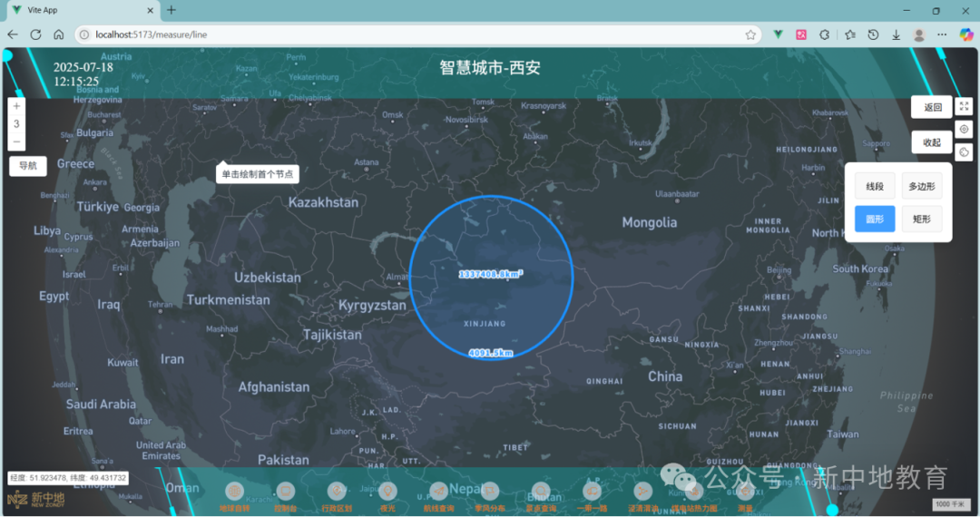This screenshot has width=980, height=517.
Task: Open the Copilot sidebar icon
Action: pyautogui.click(x=966, y=35)
